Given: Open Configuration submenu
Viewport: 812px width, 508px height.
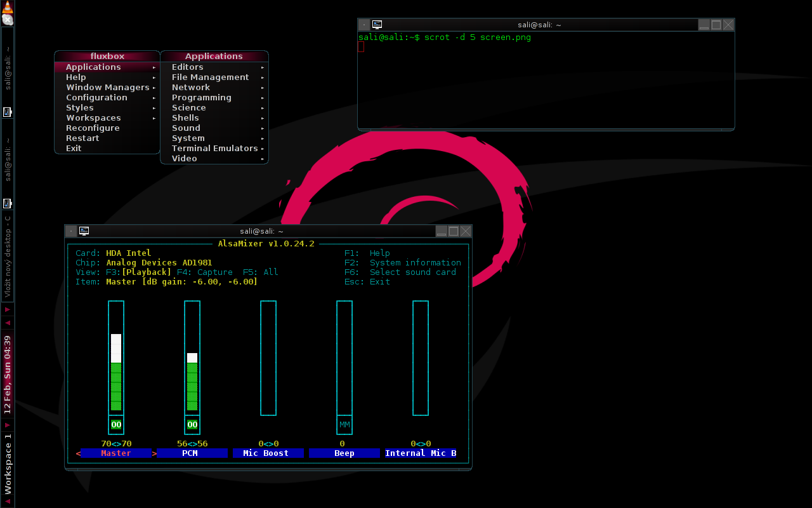Looking at the screenshot, I should tap(107, 97).
